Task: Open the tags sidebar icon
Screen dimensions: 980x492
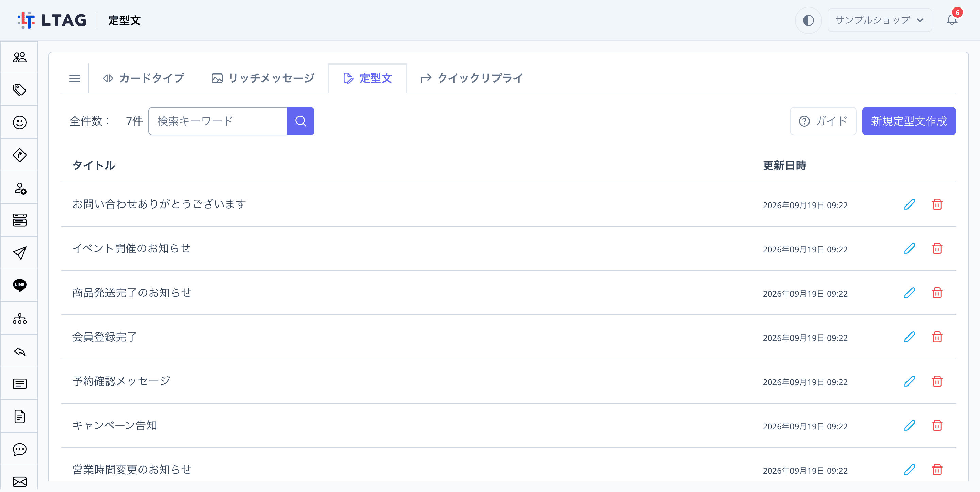Action: 19,90
